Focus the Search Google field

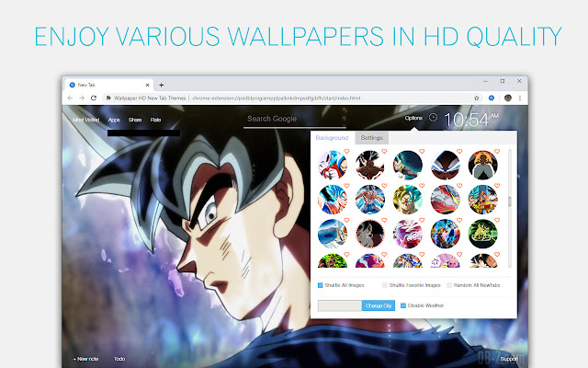point(294,119)
